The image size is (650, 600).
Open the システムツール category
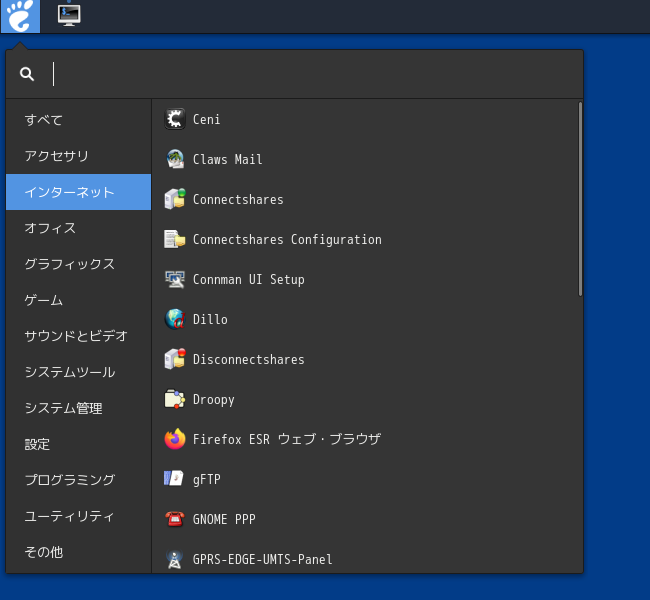click(x=78, y=372)
